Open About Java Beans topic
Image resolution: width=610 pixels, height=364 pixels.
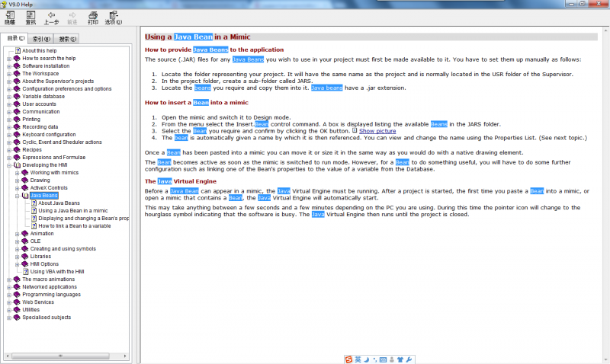click(x=59, y=203)
